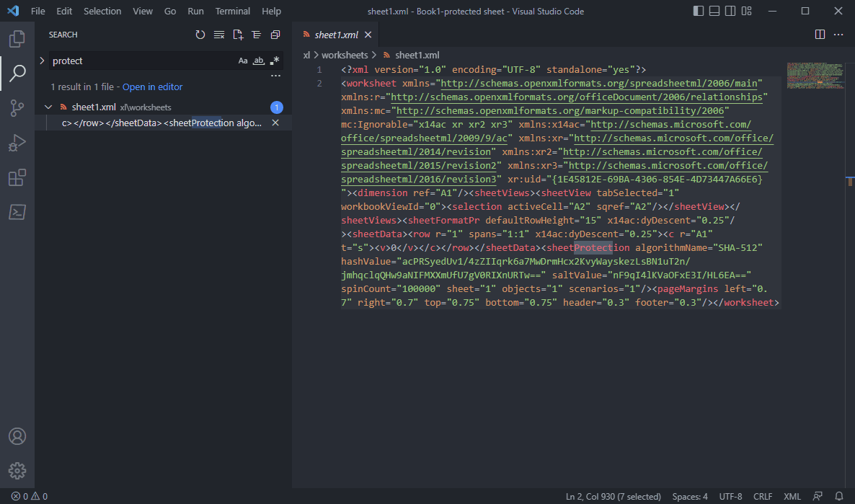Viewport: 855px width, 504px height.
Task: Click Open in editor link
Action: (152, 87)
